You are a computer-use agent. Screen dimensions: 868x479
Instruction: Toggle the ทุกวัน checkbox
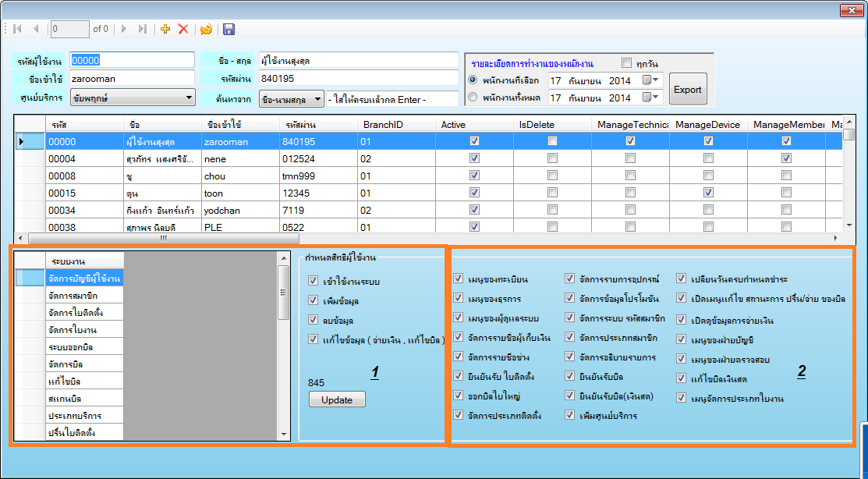(626, 63)
